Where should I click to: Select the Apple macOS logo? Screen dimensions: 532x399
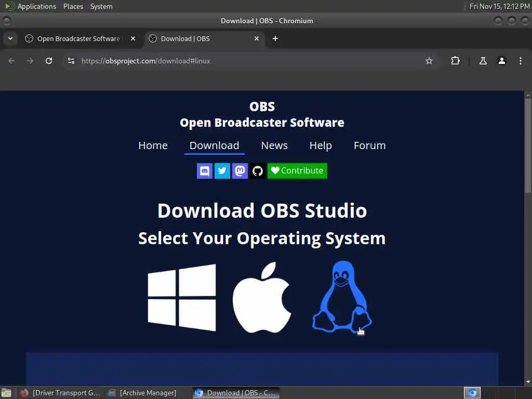262,297
